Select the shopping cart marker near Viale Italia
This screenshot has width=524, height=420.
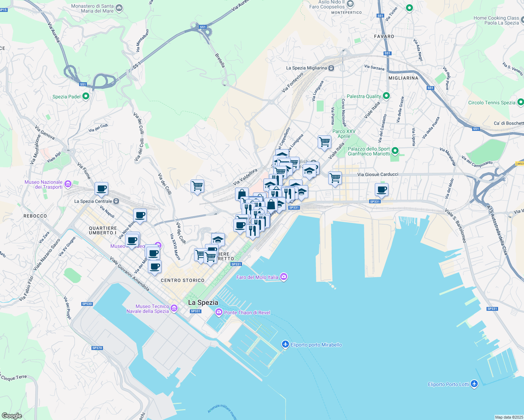pos(324,142)
